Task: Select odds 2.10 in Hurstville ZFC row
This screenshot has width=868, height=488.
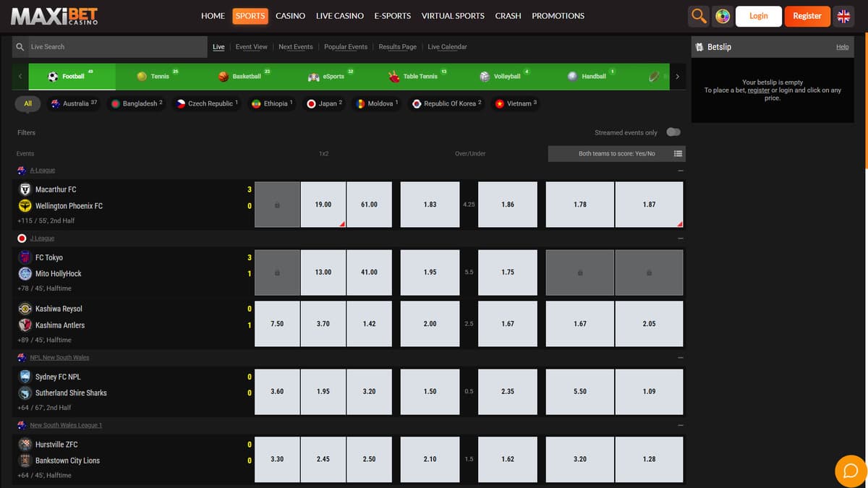Action: (430, 459)
